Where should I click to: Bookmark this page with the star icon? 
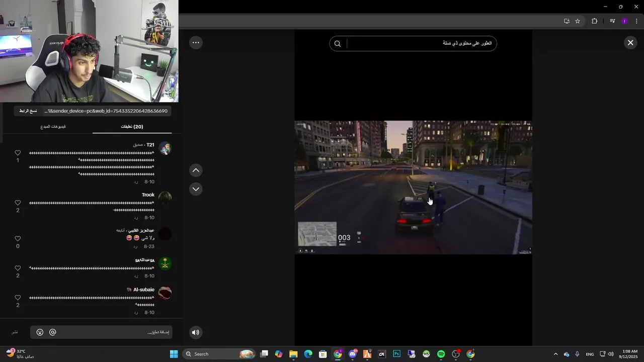coord(578,21)
